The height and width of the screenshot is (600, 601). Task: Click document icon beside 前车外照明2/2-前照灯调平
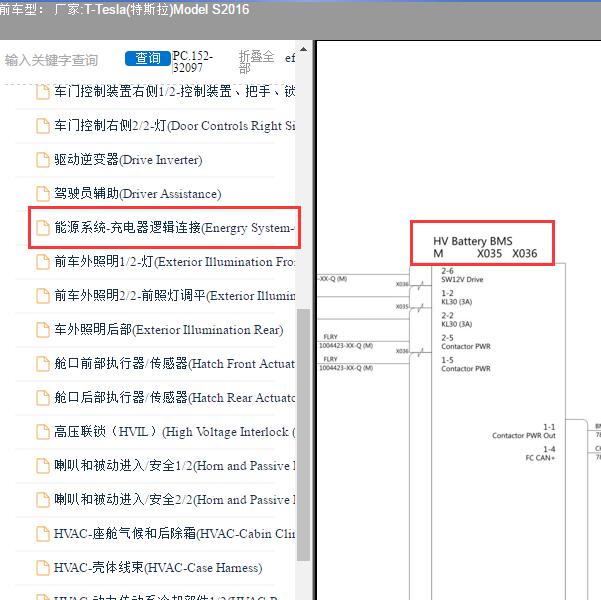[x=43, y=296]
